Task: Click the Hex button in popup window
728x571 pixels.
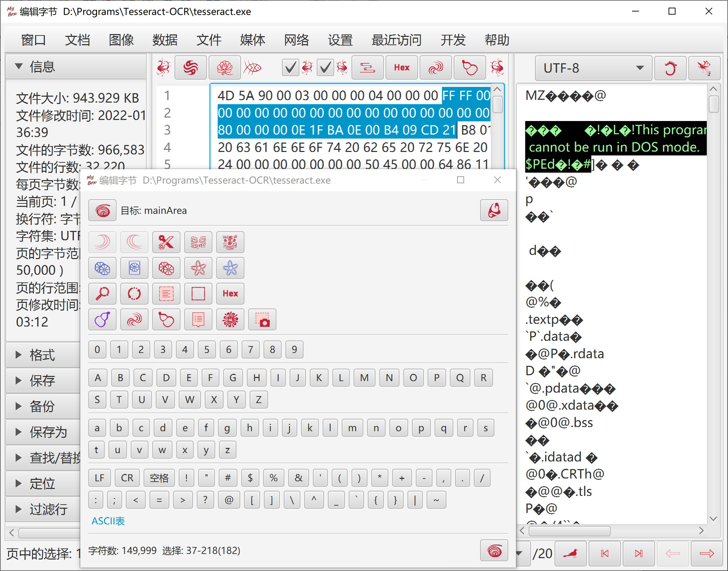Action: tap(230, 293)
